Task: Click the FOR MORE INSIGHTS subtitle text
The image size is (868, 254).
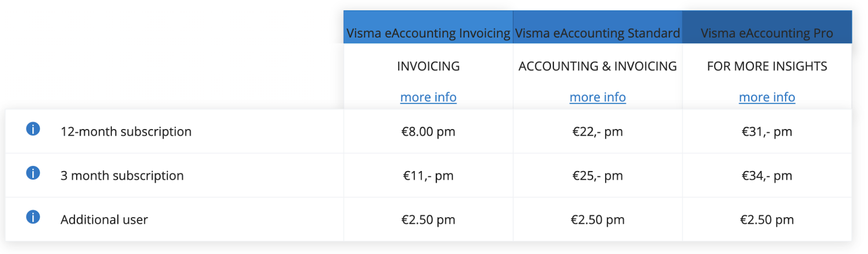Action: [767, 66]
